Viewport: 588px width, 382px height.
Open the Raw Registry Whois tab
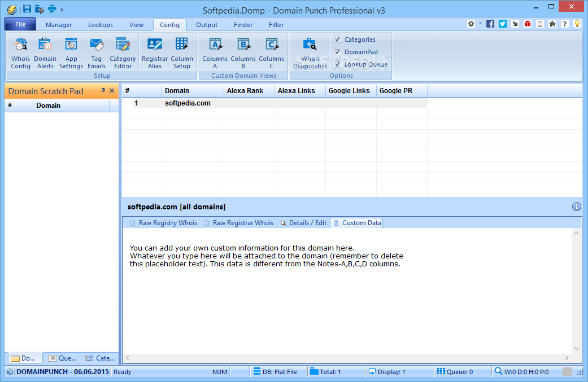[x=163, y=223]
